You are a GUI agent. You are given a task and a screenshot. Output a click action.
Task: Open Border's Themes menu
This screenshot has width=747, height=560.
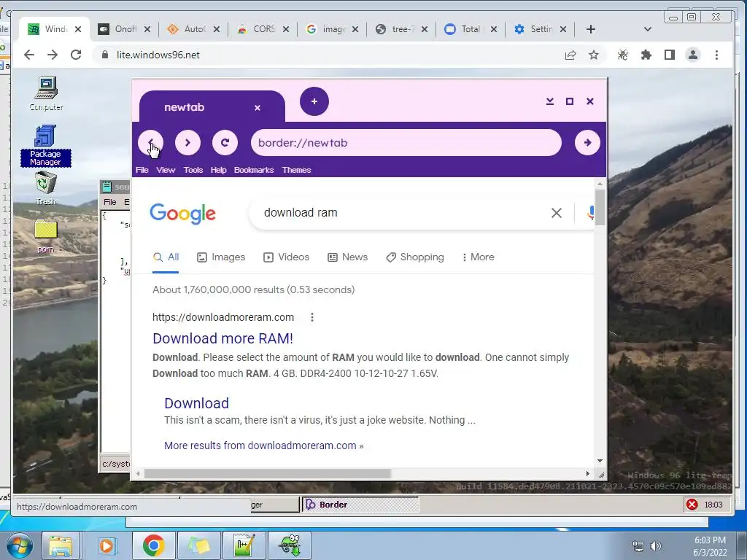(x=296, y=170)
